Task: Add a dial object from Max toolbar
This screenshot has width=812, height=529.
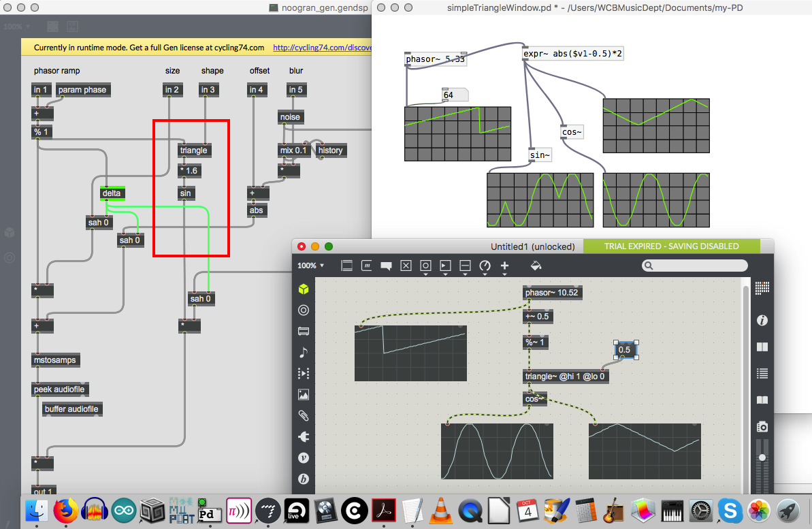Action: 485,266
